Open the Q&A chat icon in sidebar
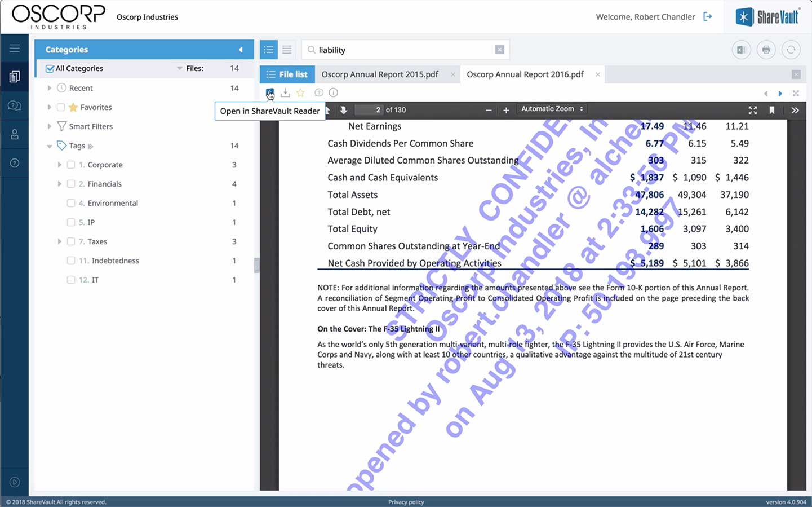The image size is (812, 507). (x=15, y=105)
